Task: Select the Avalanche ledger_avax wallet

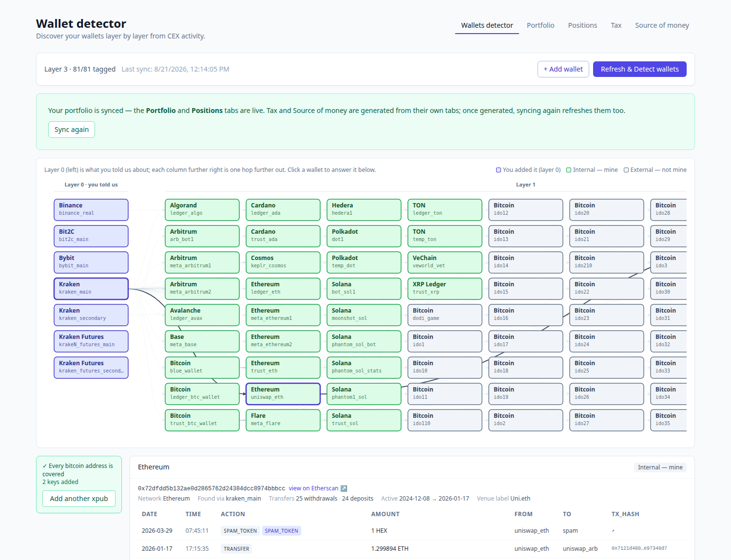Action: tap(202, 315)
